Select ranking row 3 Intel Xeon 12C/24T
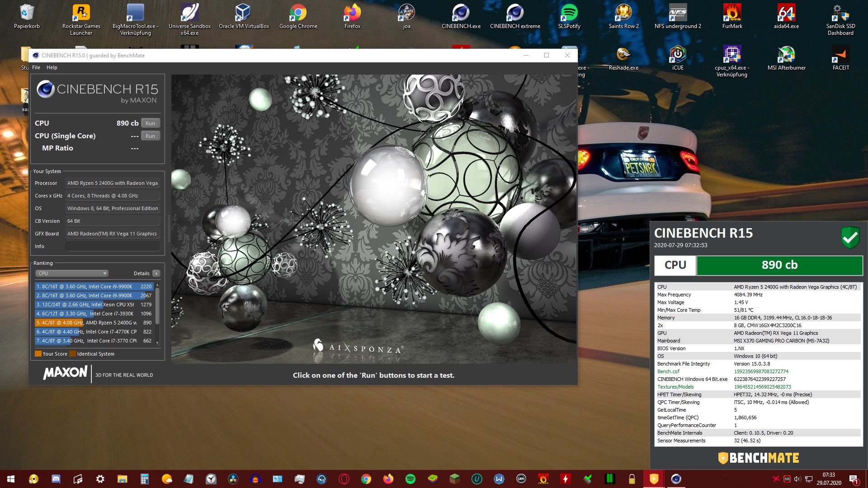The width and height of the screenshot is (868, 488). click(94, 305)
